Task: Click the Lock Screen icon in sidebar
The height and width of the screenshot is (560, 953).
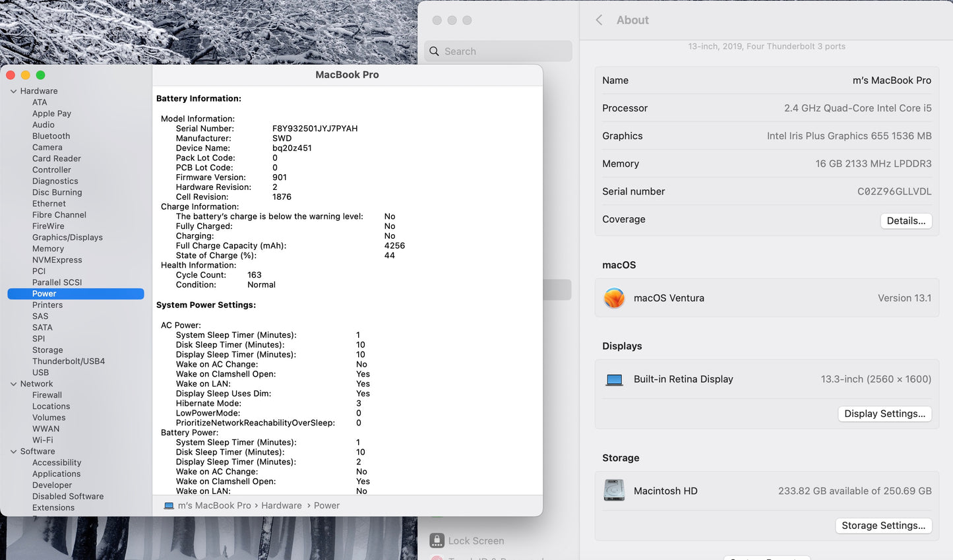Action: point(437,541)
